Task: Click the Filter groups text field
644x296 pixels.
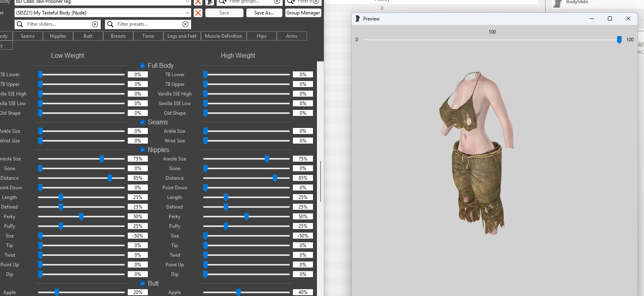Action: [x=250, y=2]
